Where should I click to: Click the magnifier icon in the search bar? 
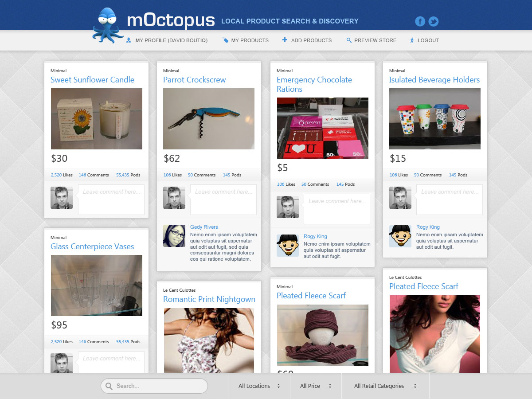(x=109, y=386)
